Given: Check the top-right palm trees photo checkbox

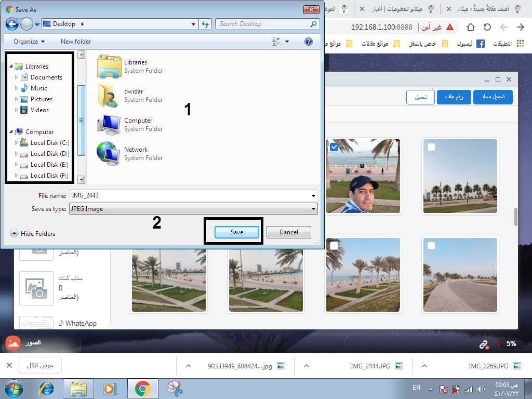Looking at the screenshot, I should tap(431, 148).
